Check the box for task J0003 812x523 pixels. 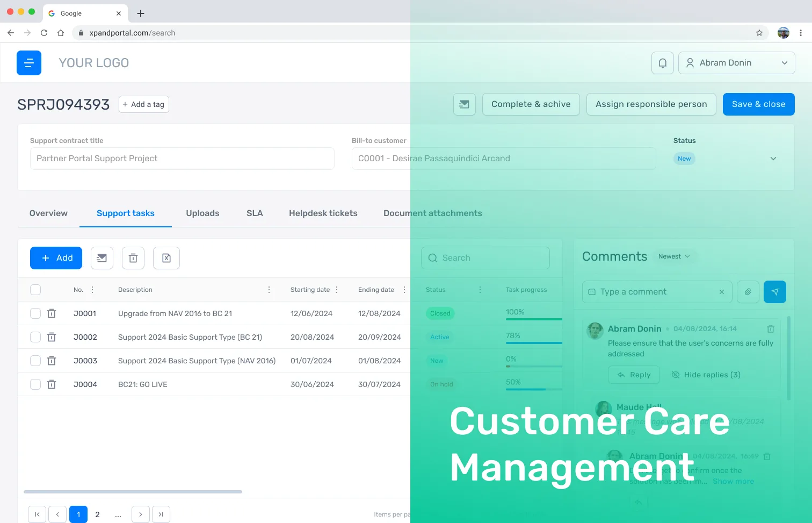point(35,361)
